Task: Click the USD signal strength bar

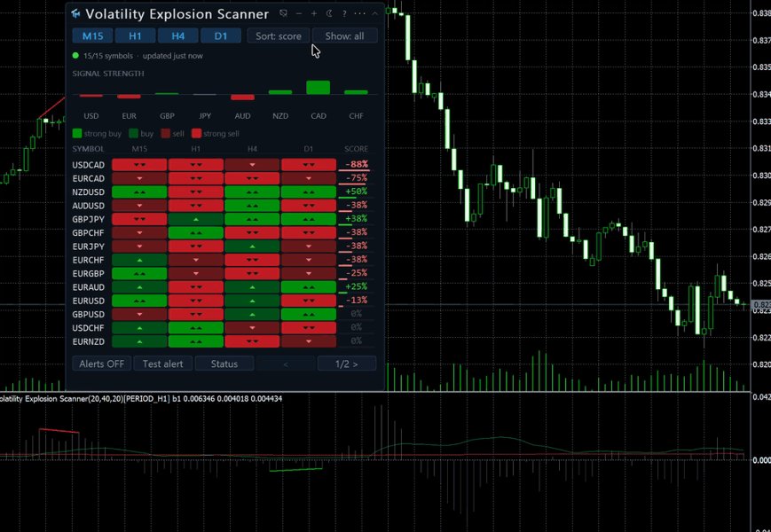Action: pyautogui.click(x=91, y=95)
